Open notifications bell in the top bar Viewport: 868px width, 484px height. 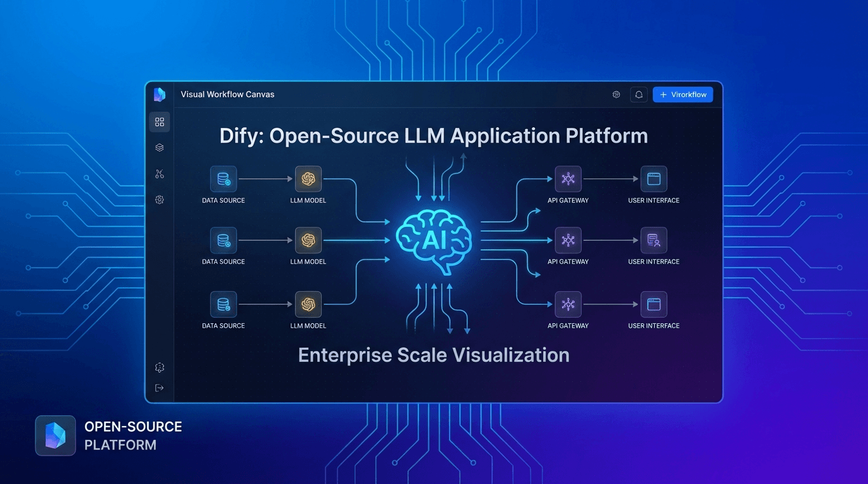click(x=638, y=95)
